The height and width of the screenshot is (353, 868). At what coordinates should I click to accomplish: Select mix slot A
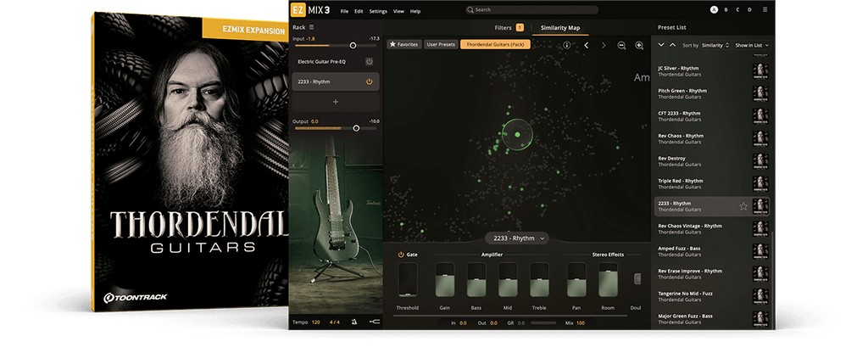tap(714, 10)
